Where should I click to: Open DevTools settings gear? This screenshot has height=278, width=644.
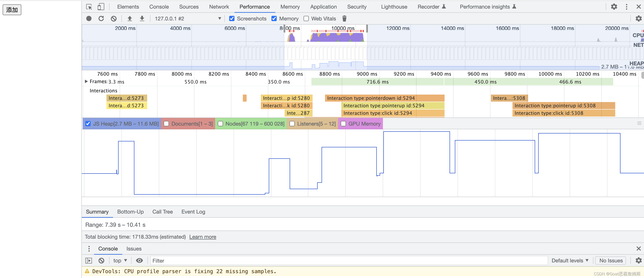[x=614, y=7]
